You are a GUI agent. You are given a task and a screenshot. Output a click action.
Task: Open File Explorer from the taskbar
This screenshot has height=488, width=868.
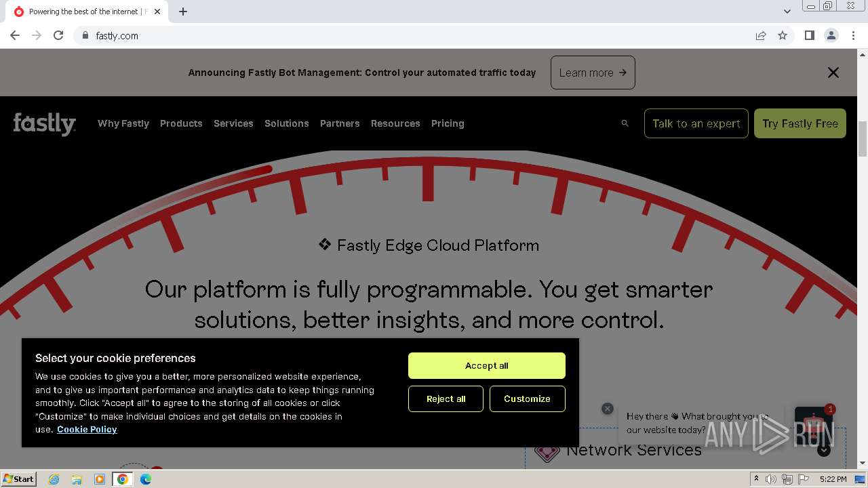coord(77,479)
